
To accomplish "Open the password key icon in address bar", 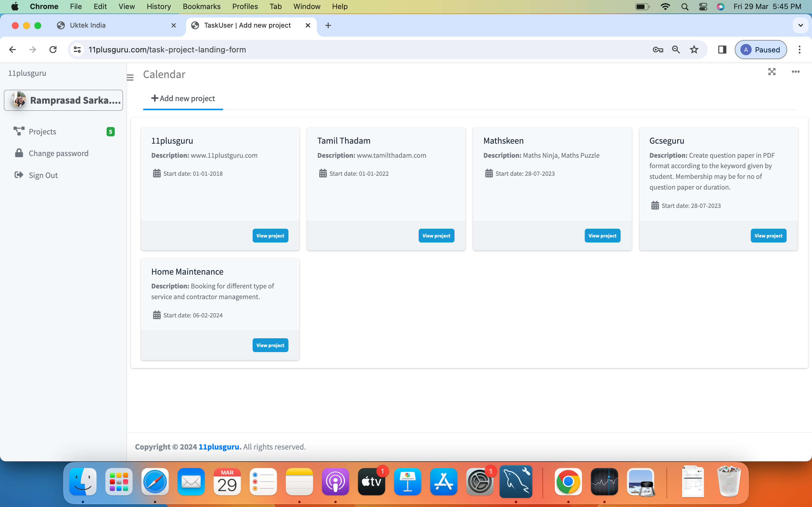I will (658, 50).
